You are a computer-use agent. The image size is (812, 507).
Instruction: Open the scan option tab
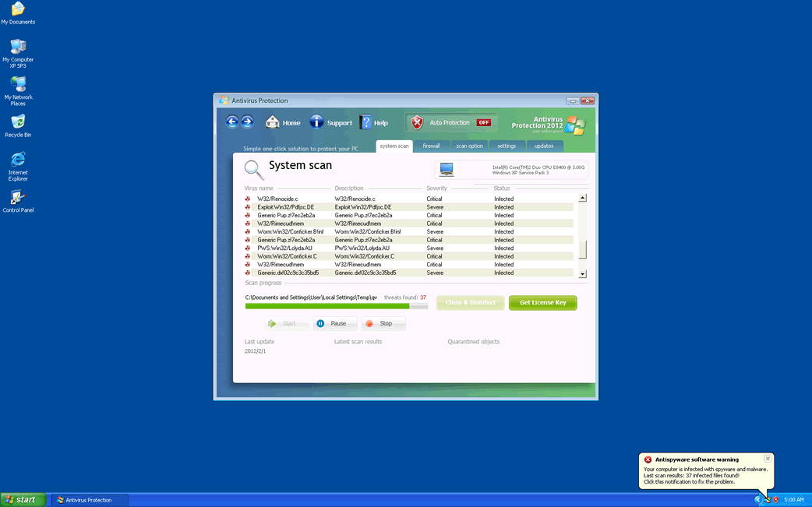point(470,146)
